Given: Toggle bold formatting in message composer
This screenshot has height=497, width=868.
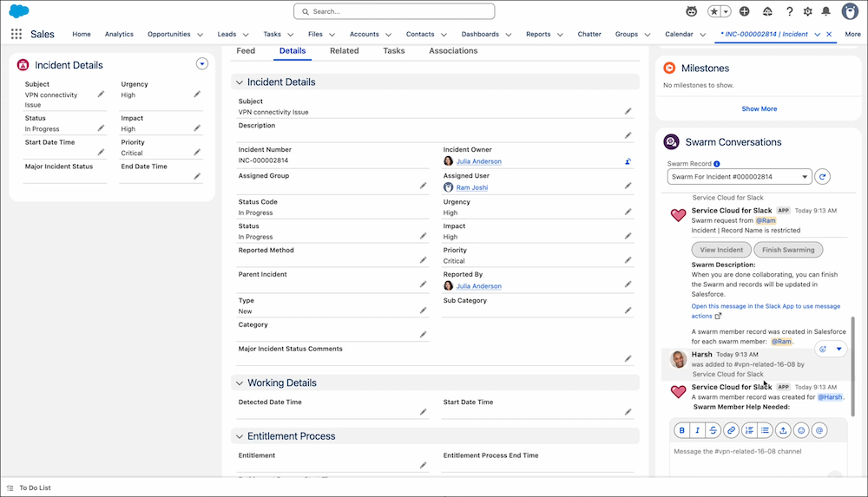Looking at the screenshot, I should click(682, 430).
